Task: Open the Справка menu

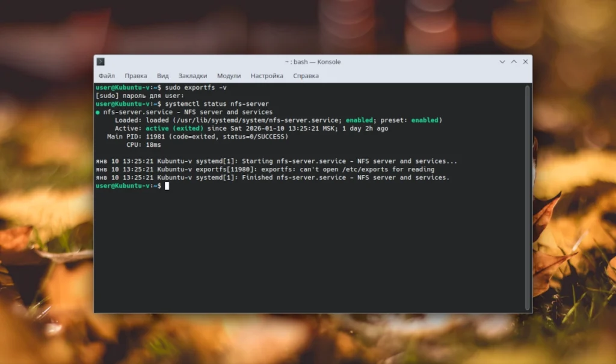Action: (x=306, y=76)
